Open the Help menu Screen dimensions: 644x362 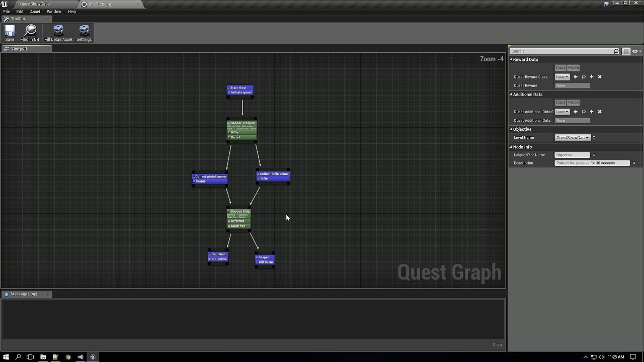coord(72,12)
